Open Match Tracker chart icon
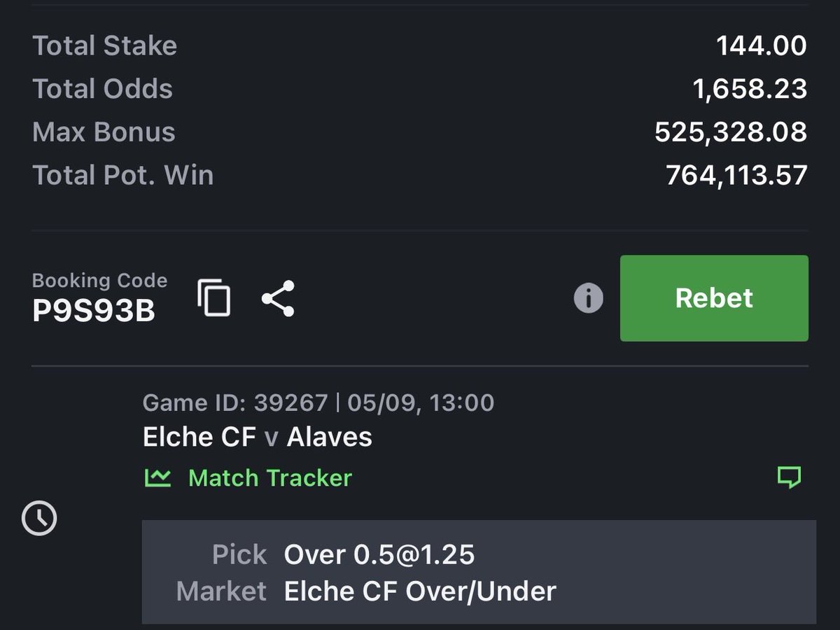 (157, 477)
